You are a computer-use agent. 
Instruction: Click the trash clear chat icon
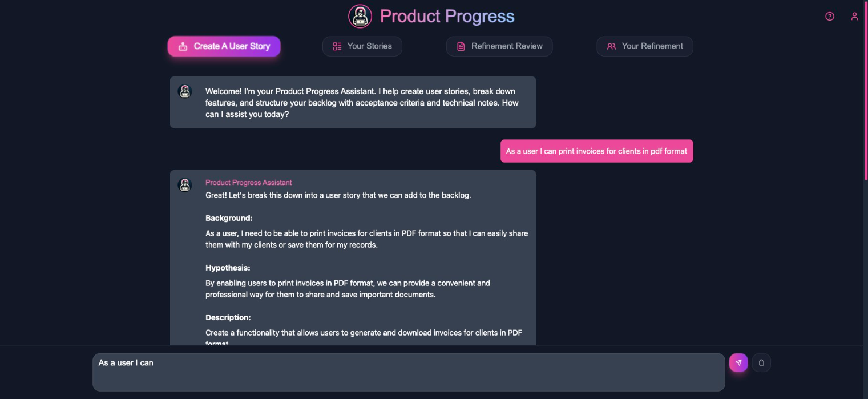point(761,362)
